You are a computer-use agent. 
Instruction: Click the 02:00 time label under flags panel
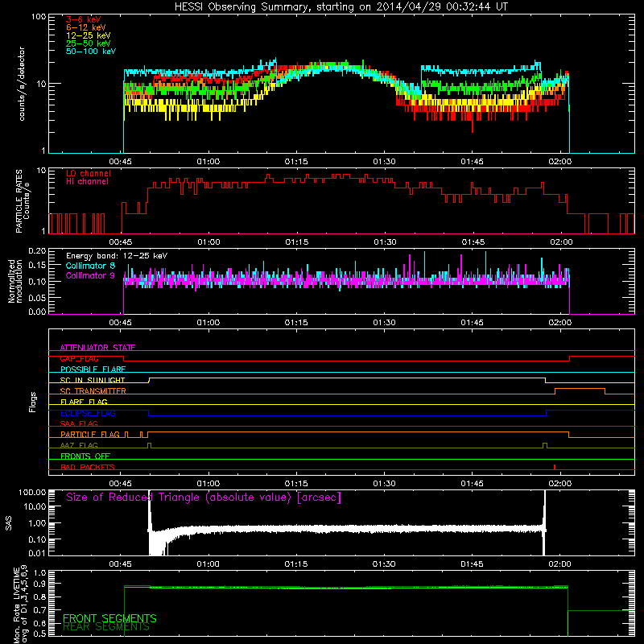(x=560, y=484)
